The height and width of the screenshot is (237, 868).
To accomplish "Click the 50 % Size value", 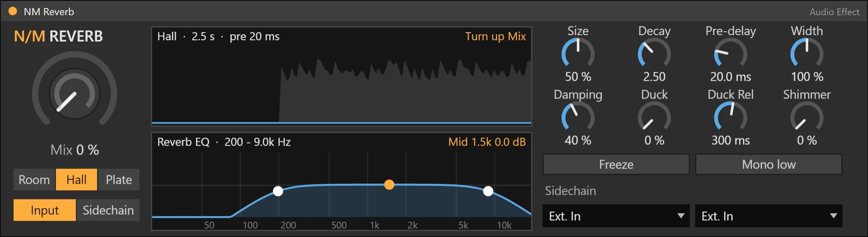I will pos(578,77).
